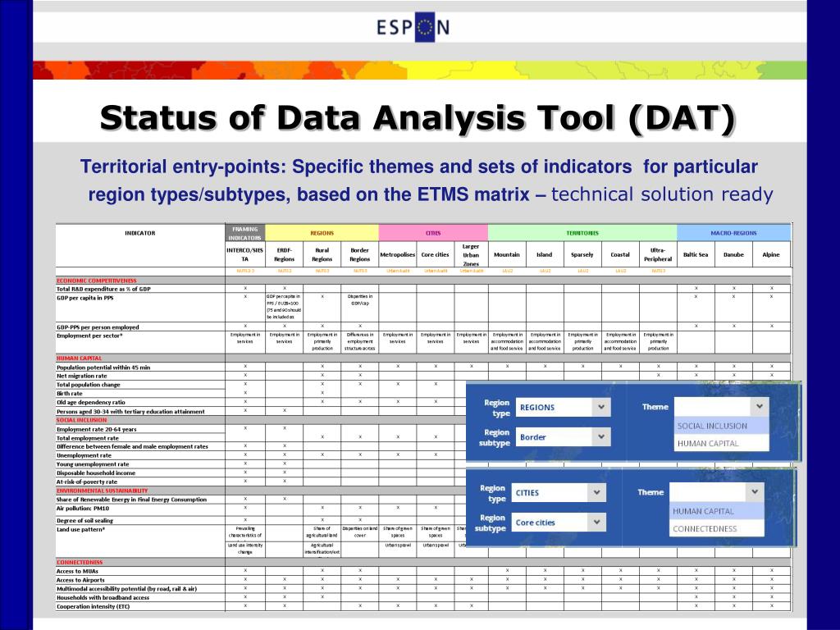The height and width of the screenshot is (630, 840).
Task: Click the ECONOMIC COMPETITIVENESS section row
Action: tap(423, 281)
